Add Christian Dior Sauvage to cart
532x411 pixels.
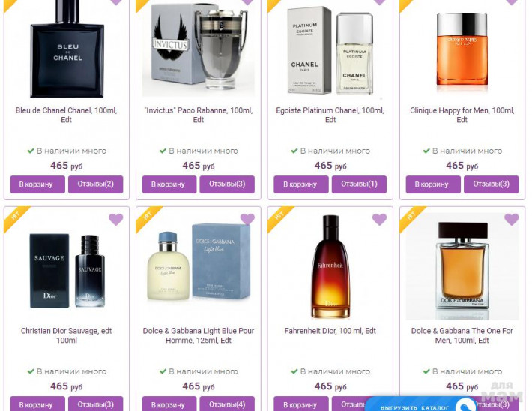click(x=37, y=404)
